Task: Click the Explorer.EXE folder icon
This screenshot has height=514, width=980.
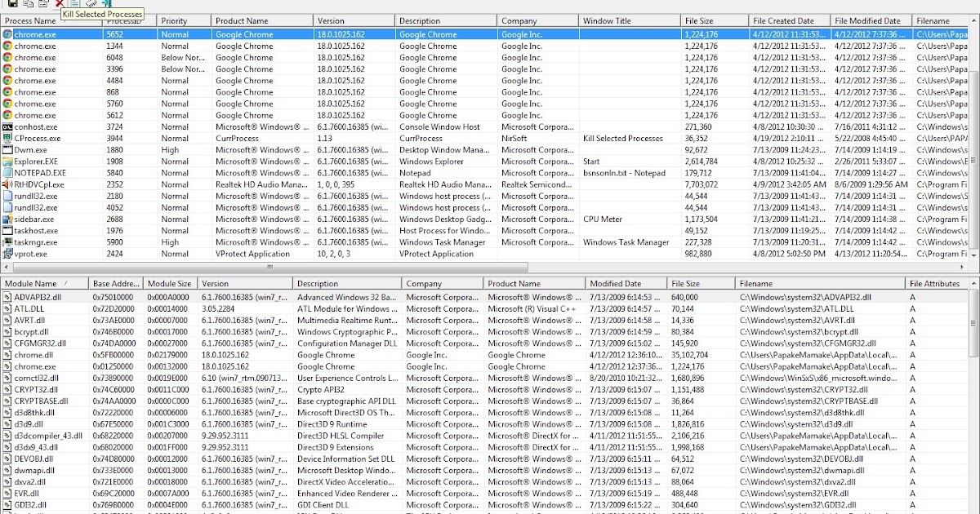Action: click(x=7, y=162)
